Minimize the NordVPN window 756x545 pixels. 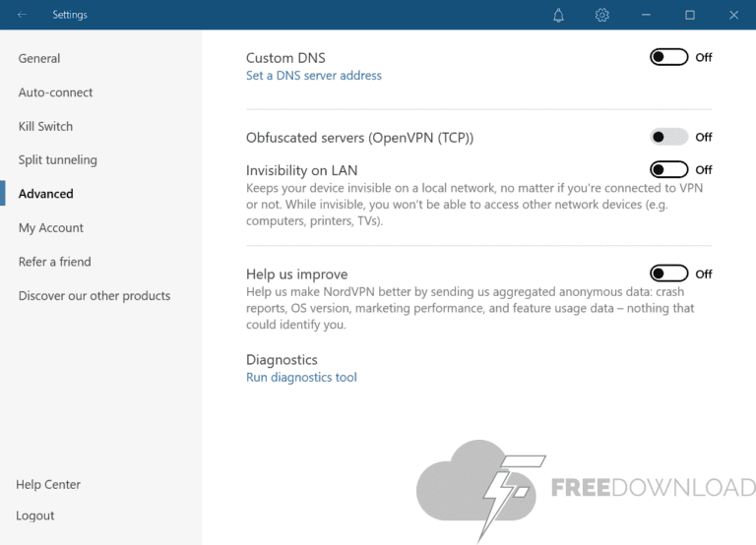tap(646, 16)
